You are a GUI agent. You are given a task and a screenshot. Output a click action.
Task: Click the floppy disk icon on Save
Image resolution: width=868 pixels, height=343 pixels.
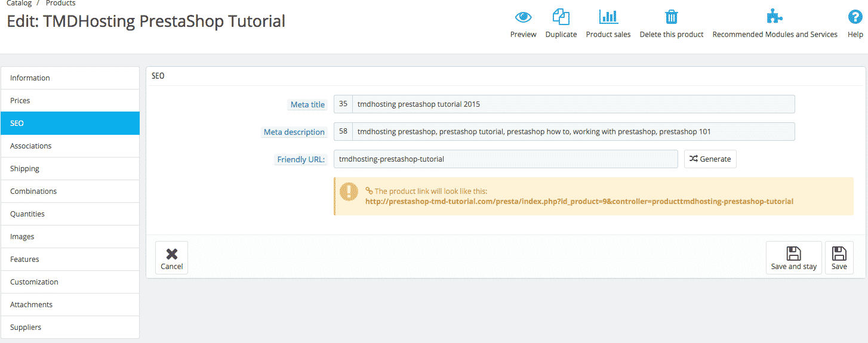[x=839, y=253]
